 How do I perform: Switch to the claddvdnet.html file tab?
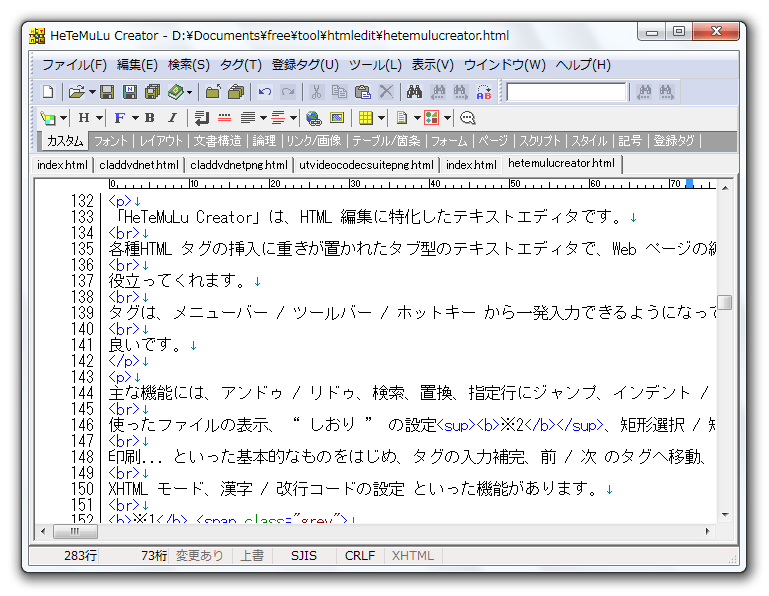pyautogui.click(x=139, y=165)
